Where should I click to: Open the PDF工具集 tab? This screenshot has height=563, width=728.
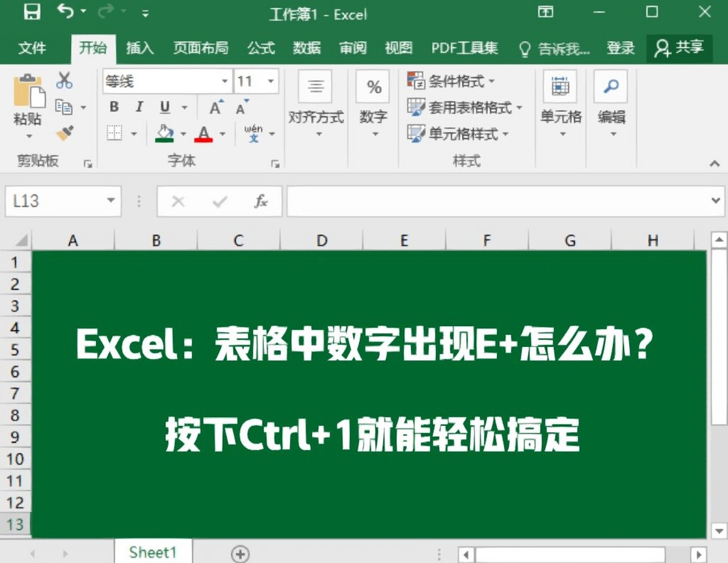(x=465, y=48)
